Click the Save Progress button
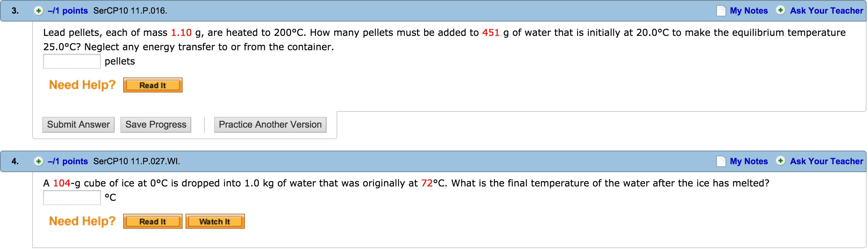The image size is (868, 251). pos(156,125)
